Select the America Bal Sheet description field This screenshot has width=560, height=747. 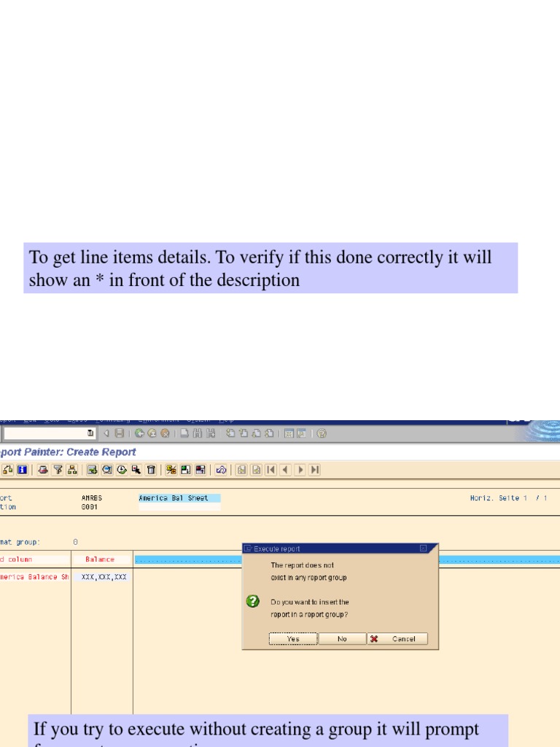point(179,498)
